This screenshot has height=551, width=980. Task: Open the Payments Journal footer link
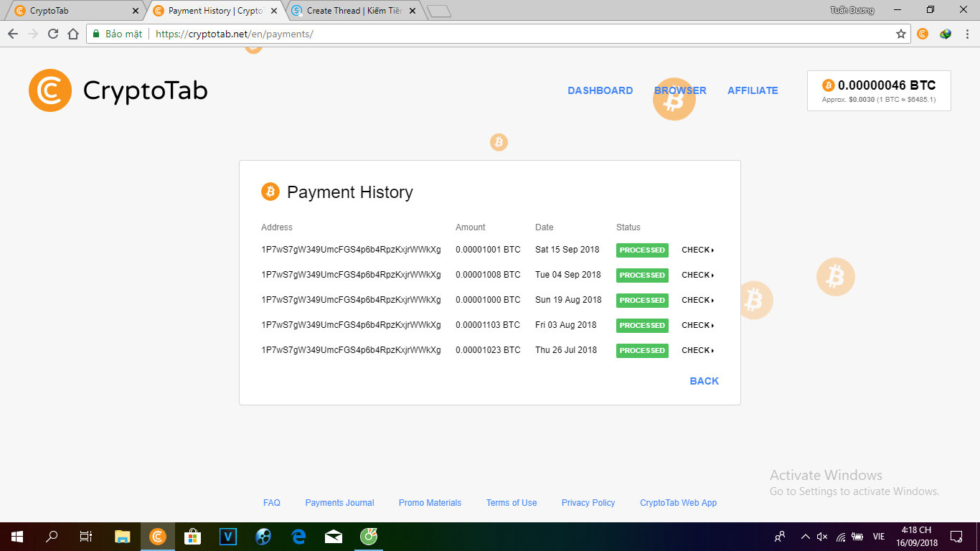(340, 503)
